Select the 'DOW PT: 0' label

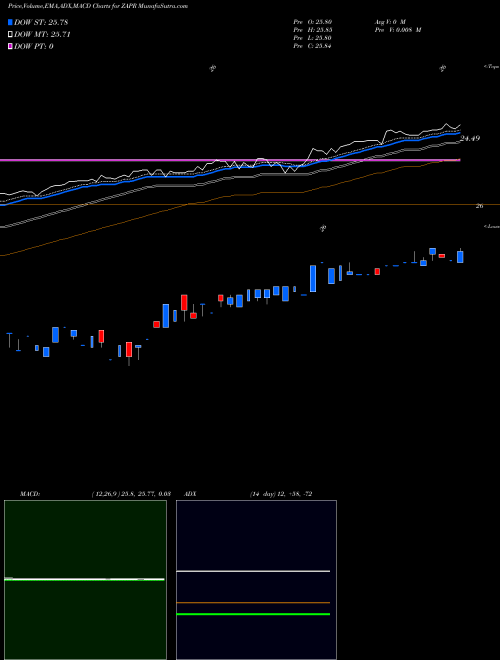(34, 46)
